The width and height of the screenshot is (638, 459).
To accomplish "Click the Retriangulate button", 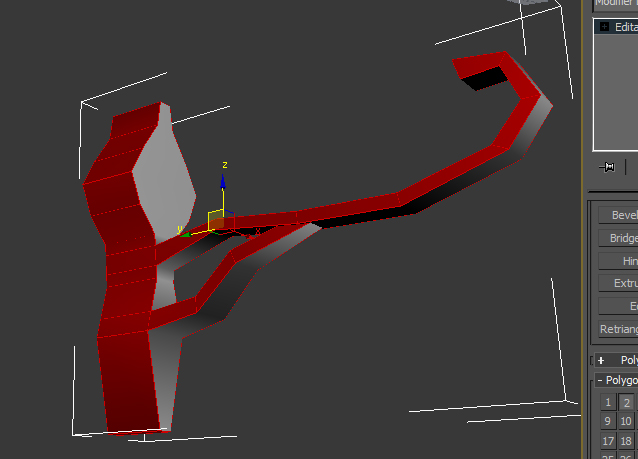I will [617, 329].
